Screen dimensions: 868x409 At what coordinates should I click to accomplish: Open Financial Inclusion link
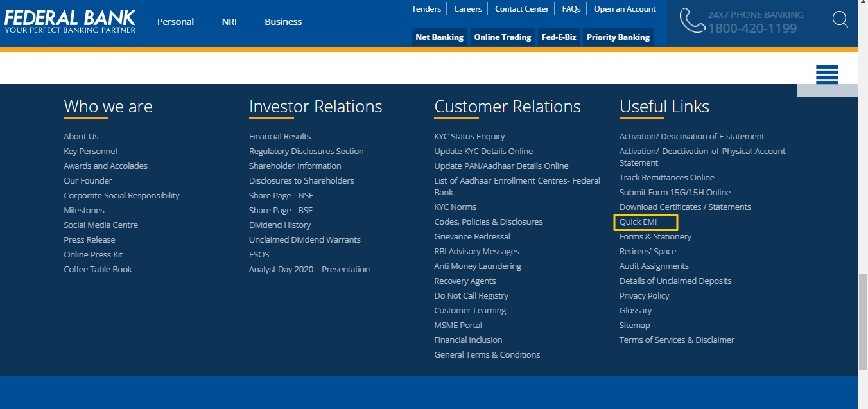coord(468,340)
